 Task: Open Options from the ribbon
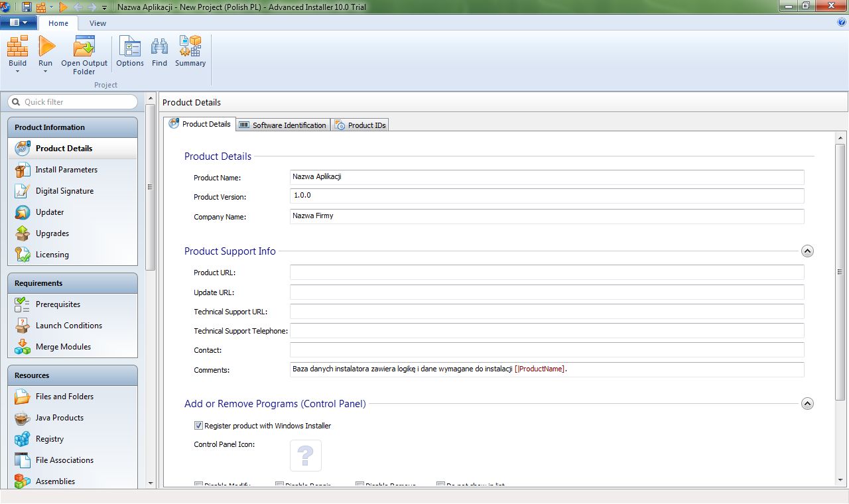tap(130, 51)
